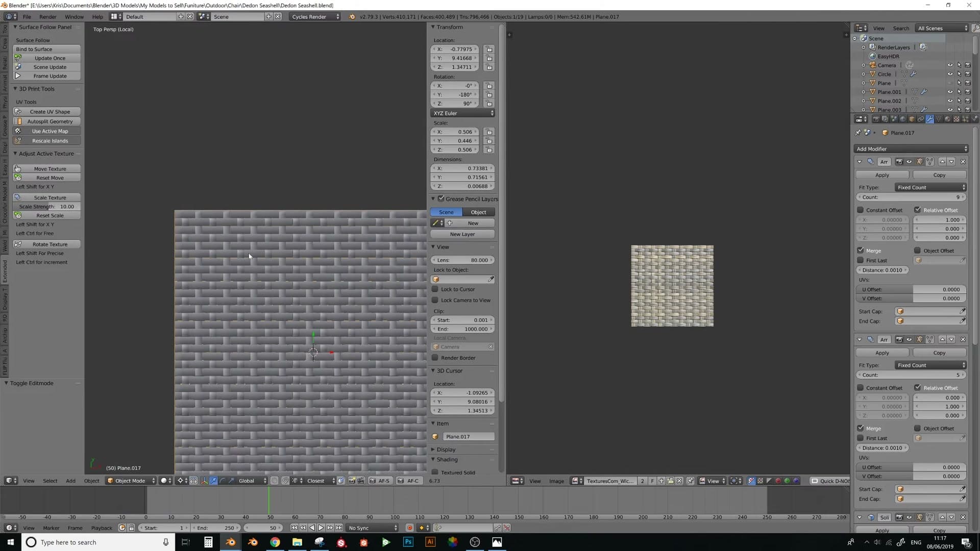
Task: Click the OpenGL render animation clapper icon
Action: click(x=361, y=481)
